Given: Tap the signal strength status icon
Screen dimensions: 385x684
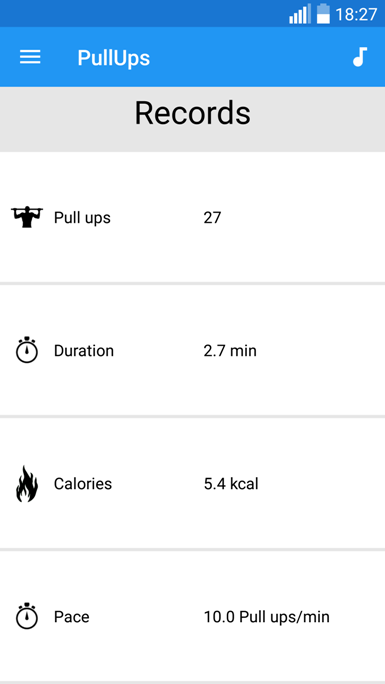Looking at the screenshot, I should click(300, 14).
